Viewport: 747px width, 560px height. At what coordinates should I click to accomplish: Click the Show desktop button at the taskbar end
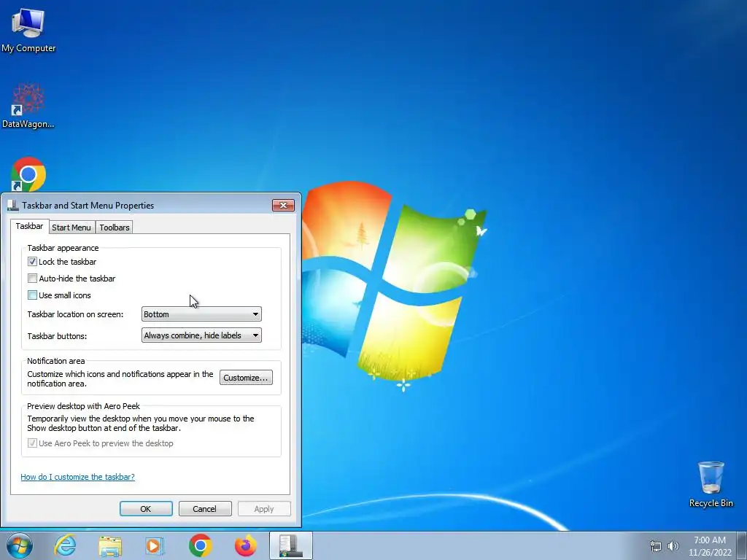(x=743, y=545)
